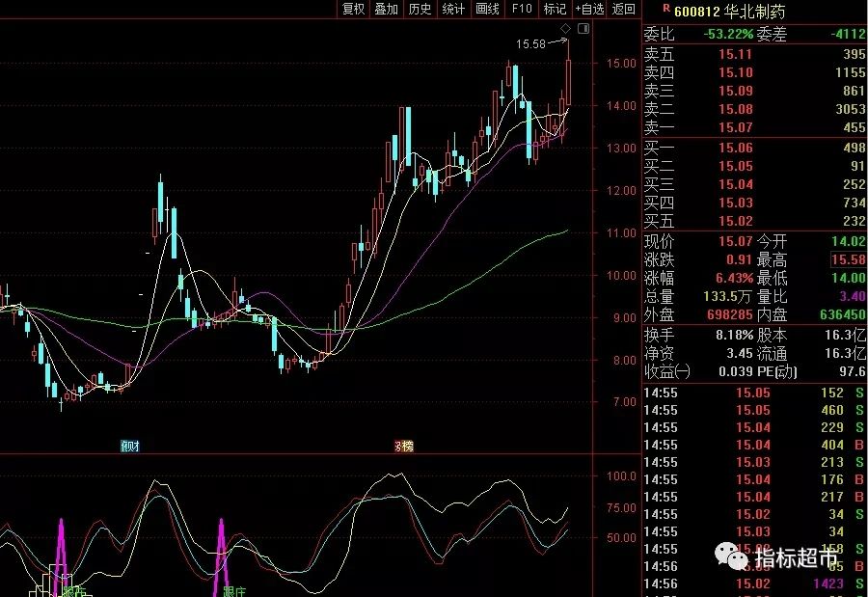Select the 14:56 trade row with volume 1423
Image resolution: width=868 pixels, height=597 pixels.
pos(754,583)
